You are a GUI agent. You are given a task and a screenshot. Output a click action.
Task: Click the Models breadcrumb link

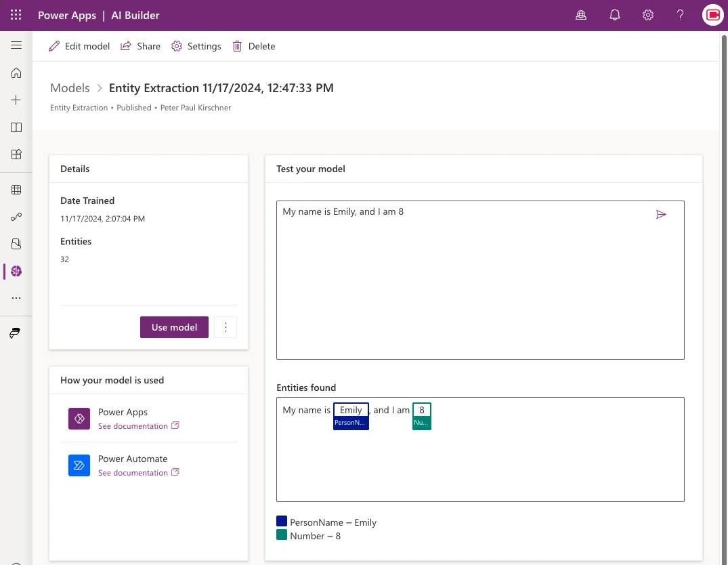point(70,88)
